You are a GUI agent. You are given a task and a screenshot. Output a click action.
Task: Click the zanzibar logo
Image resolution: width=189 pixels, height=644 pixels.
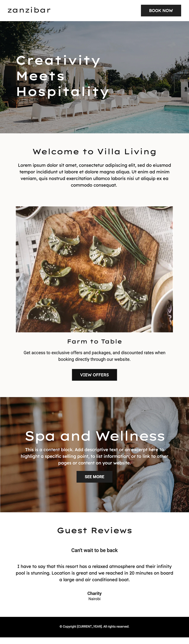coord(29,10)
